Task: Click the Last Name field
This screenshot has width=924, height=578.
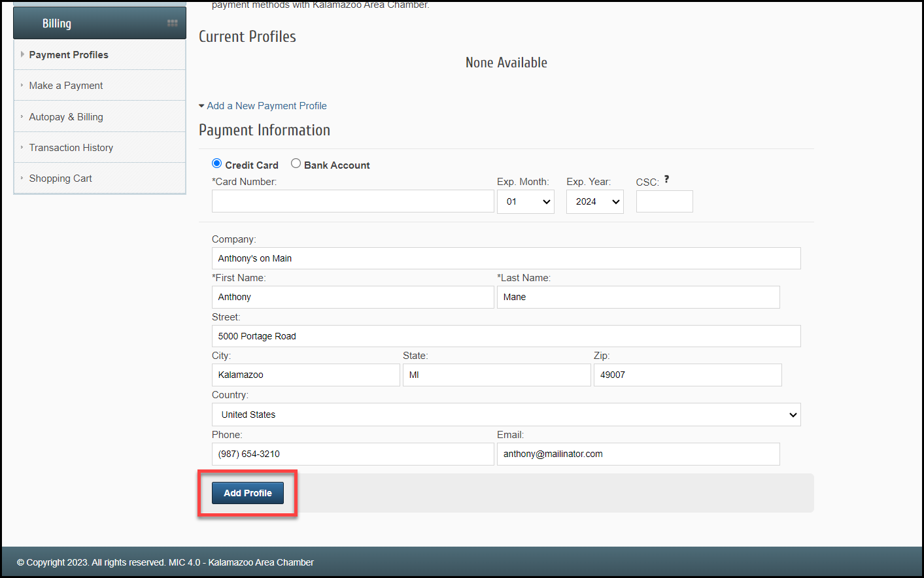Action: tap(638, 297)
